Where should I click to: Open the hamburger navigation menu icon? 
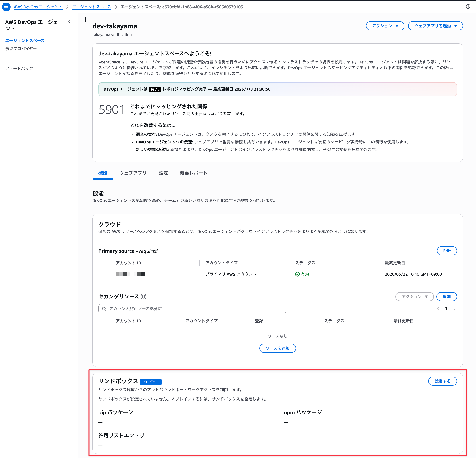[6, 7]
